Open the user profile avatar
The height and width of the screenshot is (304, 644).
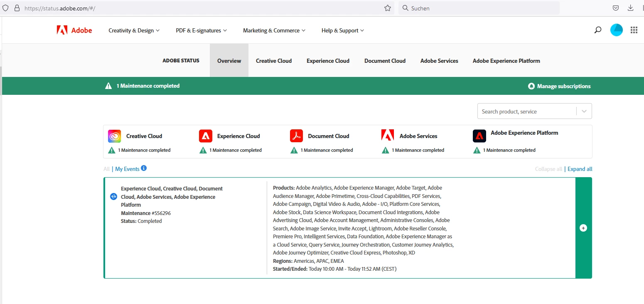pyautogui.click(x=617, y=30)
